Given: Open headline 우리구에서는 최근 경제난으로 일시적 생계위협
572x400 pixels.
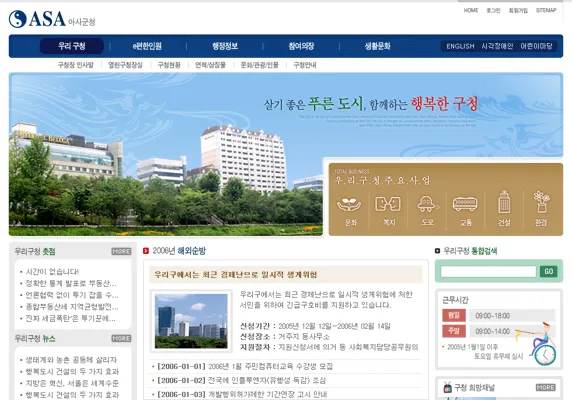Looking at the screenshot, I should coord(235,275).
